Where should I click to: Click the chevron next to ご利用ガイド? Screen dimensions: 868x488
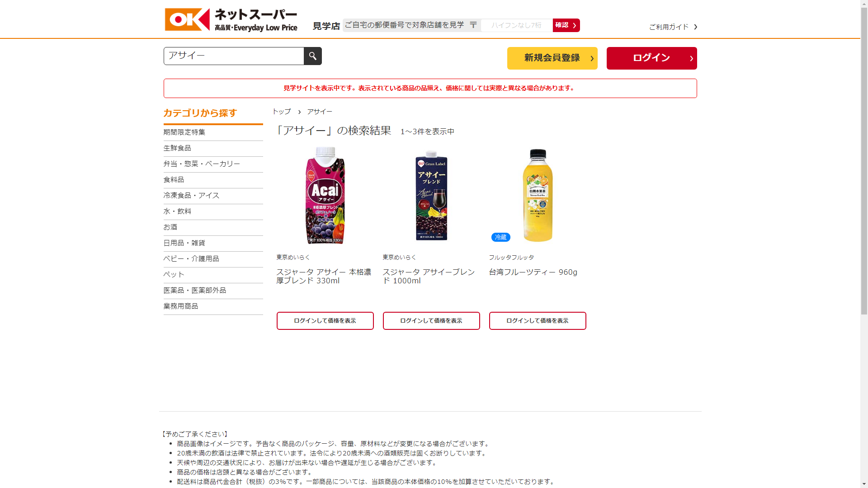(x=695, y=27)
